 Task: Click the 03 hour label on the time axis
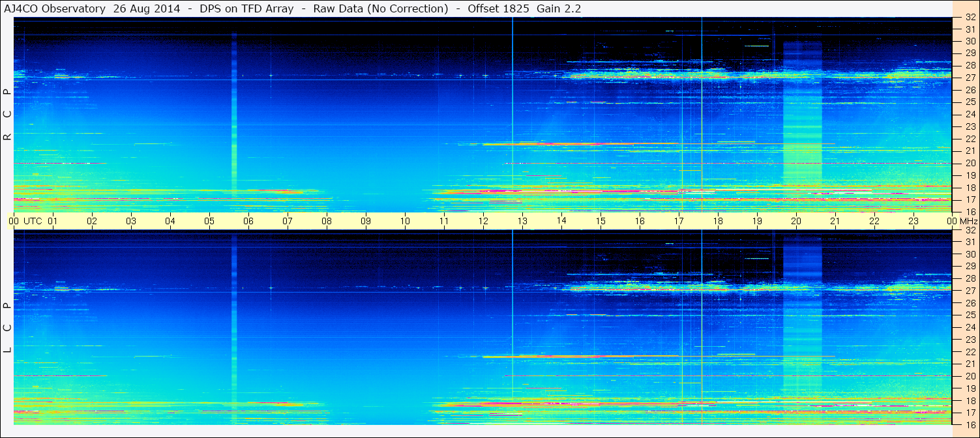tap(131, 221)
